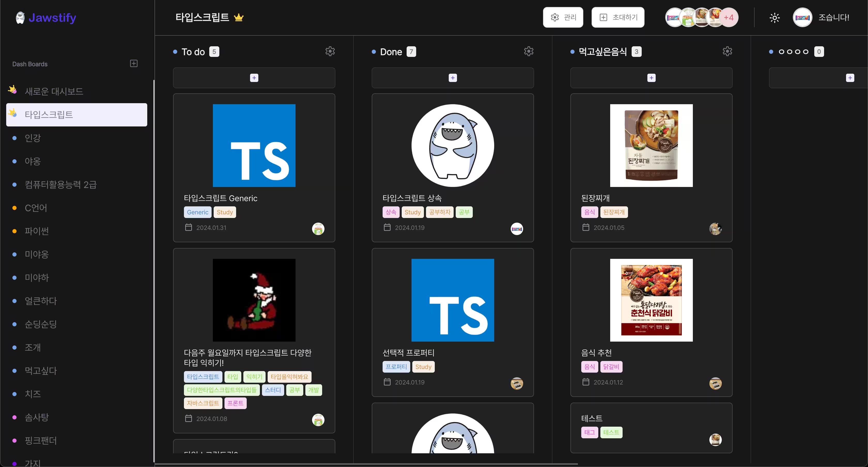Open To do column settings gear
This screenshot has width=868, height=467.
(x=330, y=51)
